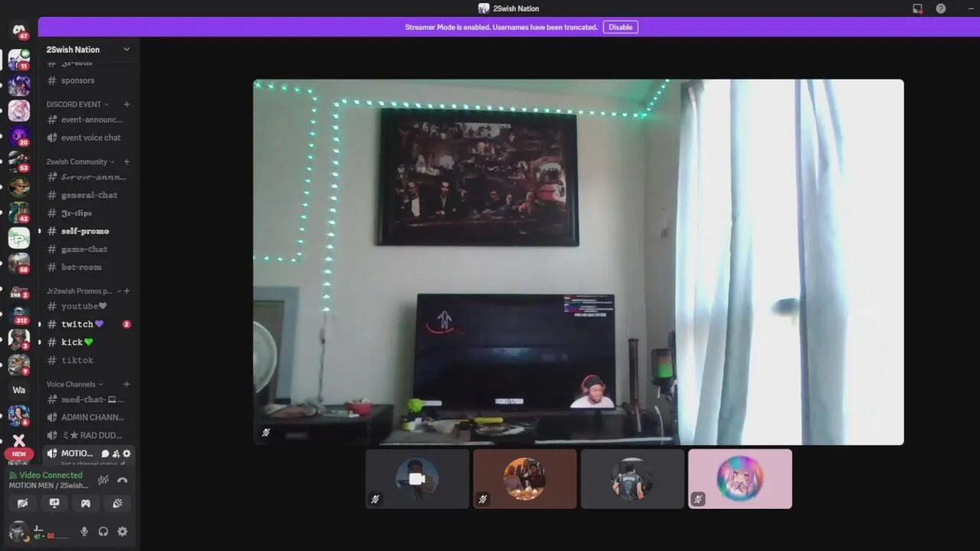This screenshot has width=980, height=551.
Task: Invite people to MOTION MEN channel
Action: (x=116, y=454)
